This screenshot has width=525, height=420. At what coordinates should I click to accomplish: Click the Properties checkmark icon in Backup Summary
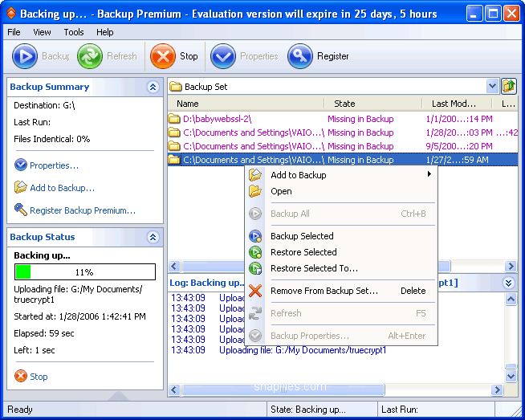[21, 165]
